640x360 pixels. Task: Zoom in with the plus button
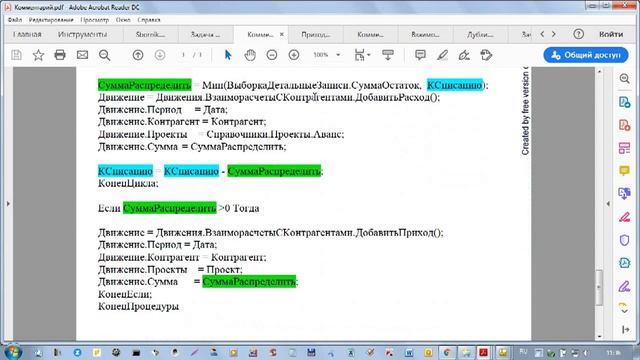[294, 55]
